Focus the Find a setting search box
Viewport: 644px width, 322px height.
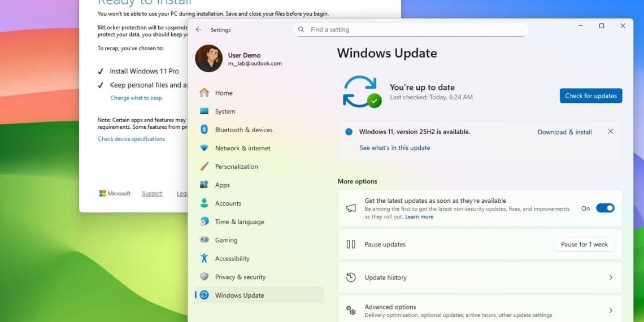(x=411, y=29)
